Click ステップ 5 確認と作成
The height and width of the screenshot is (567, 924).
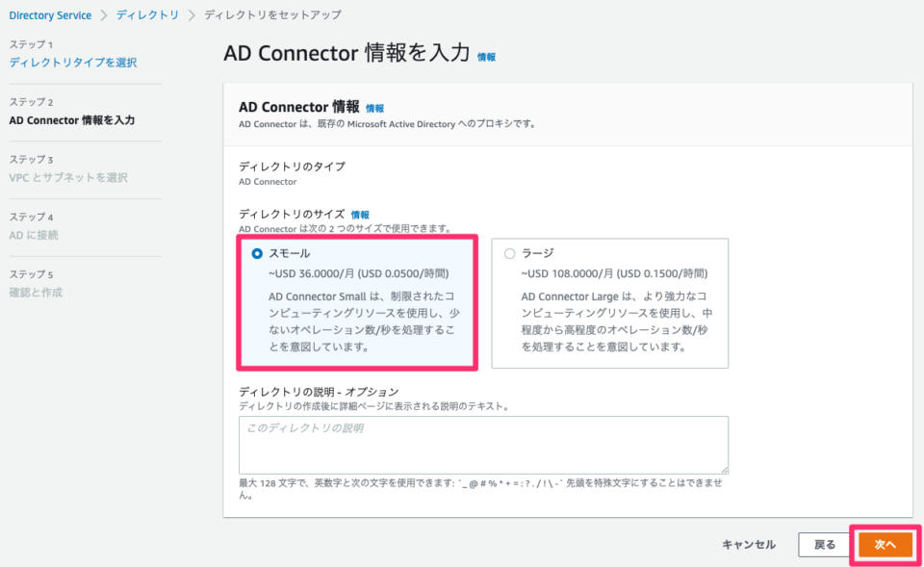[x=35, y=292]
